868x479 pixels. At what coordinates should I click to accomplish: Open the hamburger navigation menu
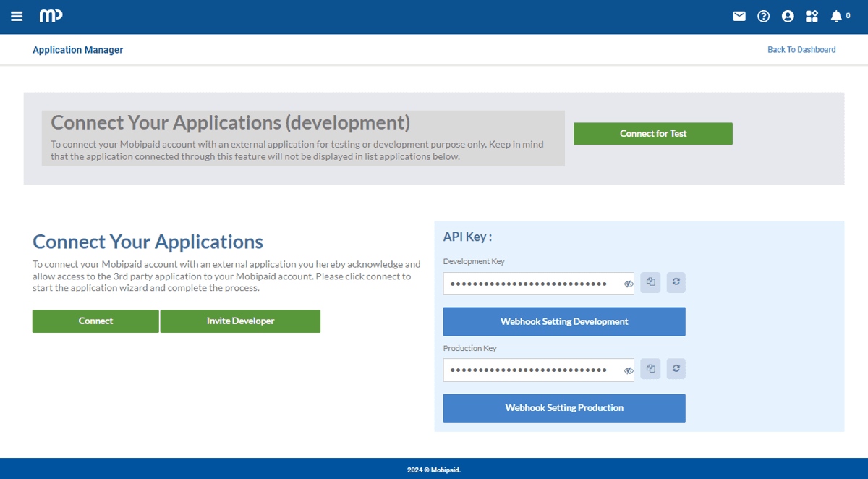tap(17, 16)
